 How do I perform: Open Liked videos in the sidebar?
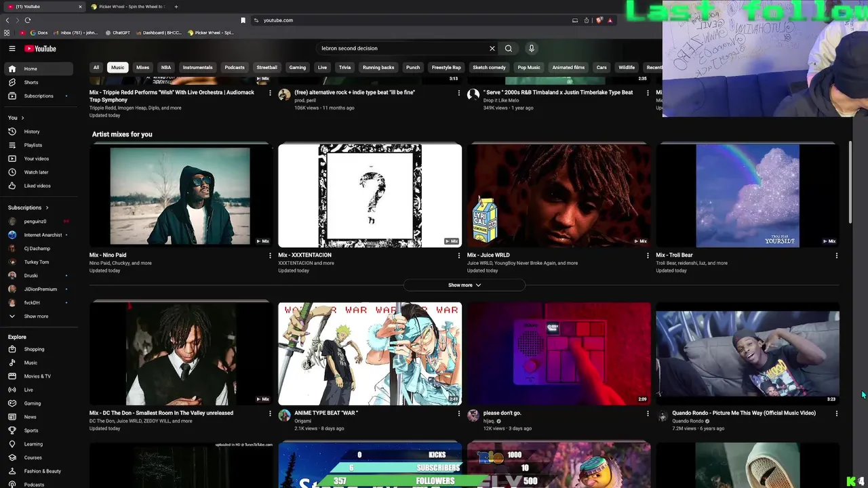39,186
